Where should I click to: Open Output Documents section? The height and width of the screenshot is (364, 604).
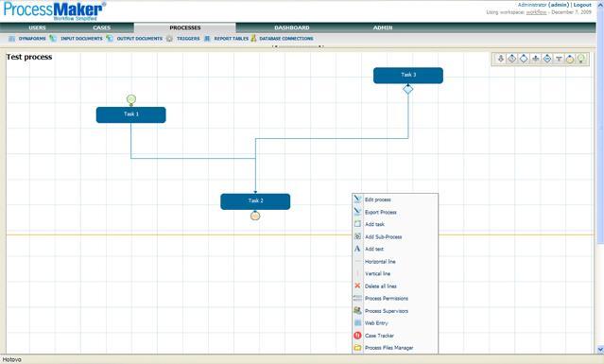(140, 39)
